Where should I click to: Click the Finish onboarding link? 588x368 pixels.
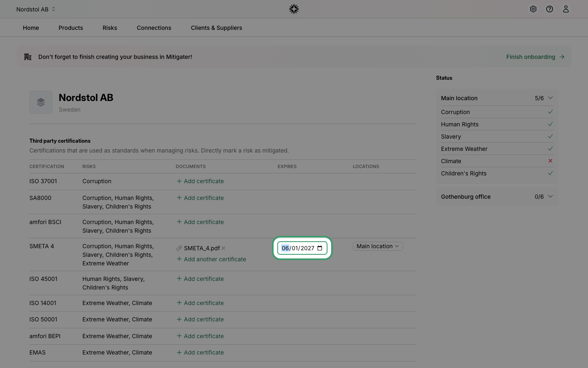tap(535, 57)
